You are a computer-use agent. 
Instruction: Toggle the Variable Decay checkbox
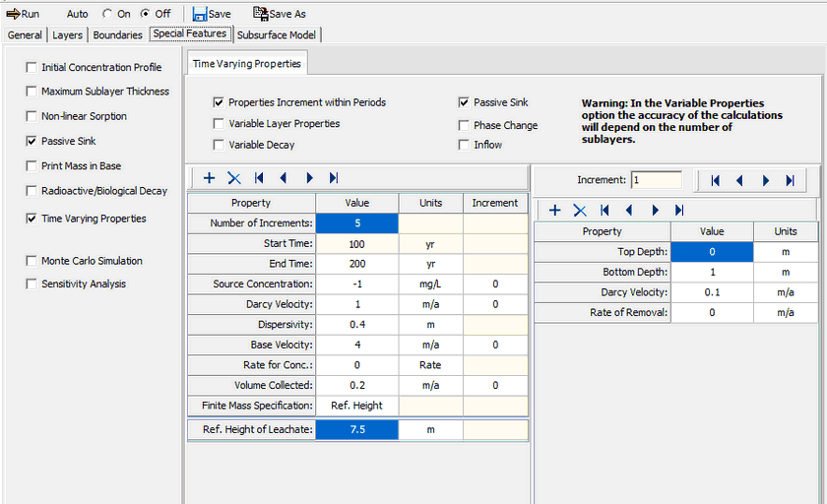(x=219, y=145)
